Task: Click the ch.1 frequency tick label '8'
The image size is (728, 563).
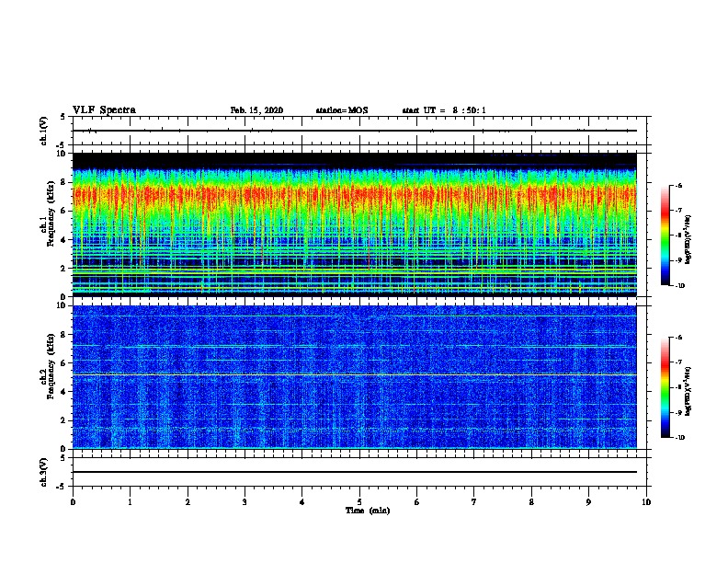Action: 64,182
